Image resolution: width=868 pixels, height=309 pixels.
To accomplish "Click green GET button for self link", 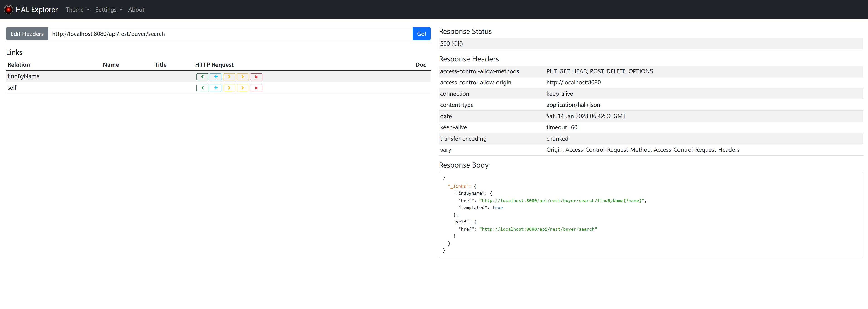I will 202,88.
